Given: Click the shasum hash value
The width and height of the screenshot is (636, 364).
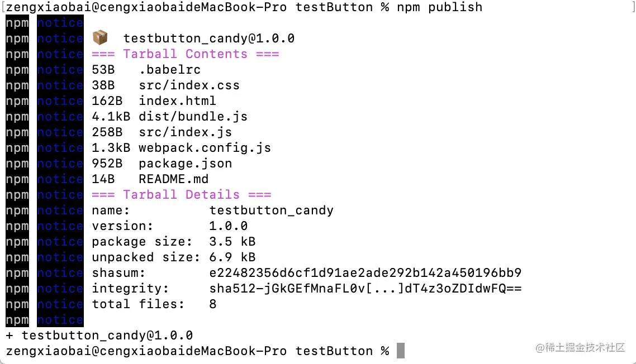Looking at the screenshot, I should (366, 273).
